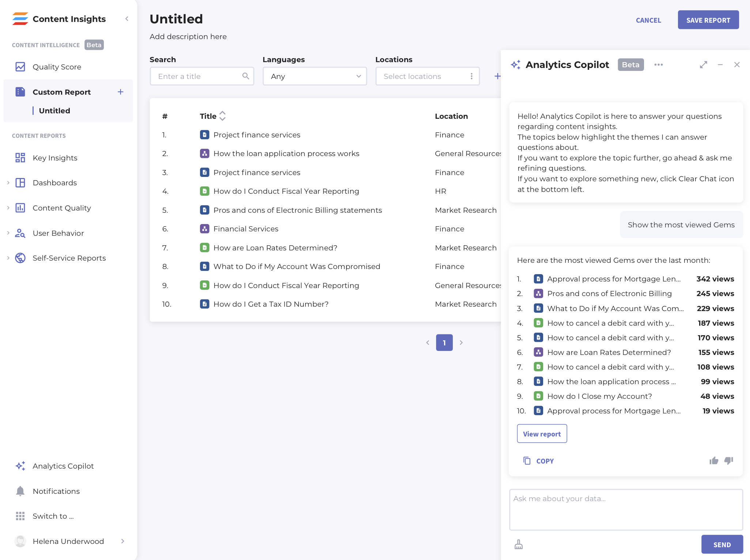
Task: Open the Quality Score section
Action: click(57, 67)
